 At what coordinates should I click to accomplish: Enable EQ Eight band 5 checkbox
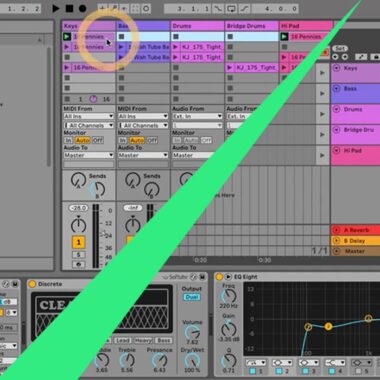click(358, 371)
